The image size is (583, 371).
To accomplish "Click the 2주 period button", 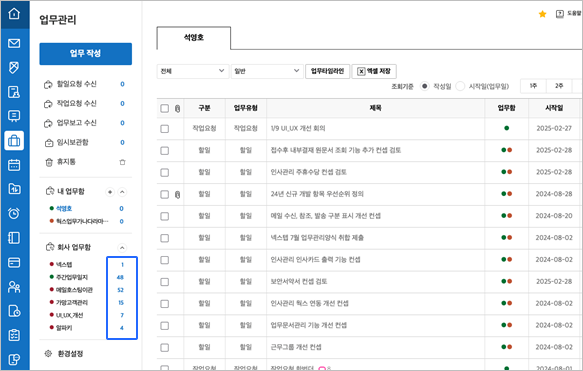I will pos(559,86).
